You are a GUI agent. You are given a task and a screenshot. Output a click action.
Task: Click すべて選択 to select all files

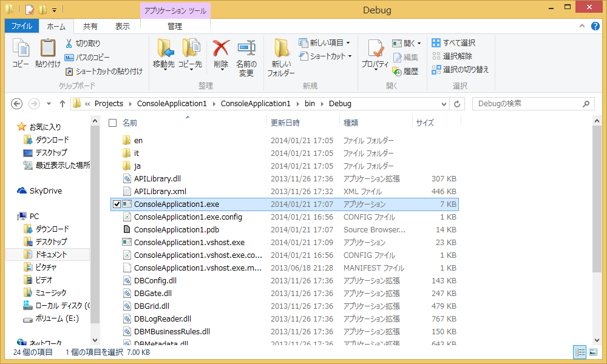pos(453,42)
